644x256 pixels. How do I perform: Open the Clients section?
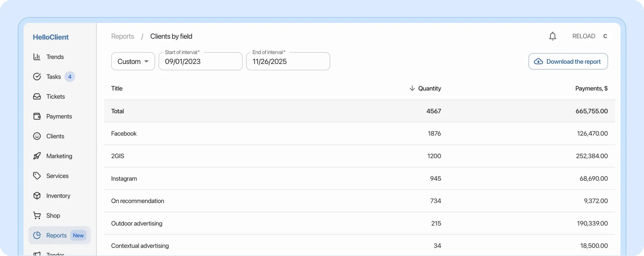tap(55, 136)
